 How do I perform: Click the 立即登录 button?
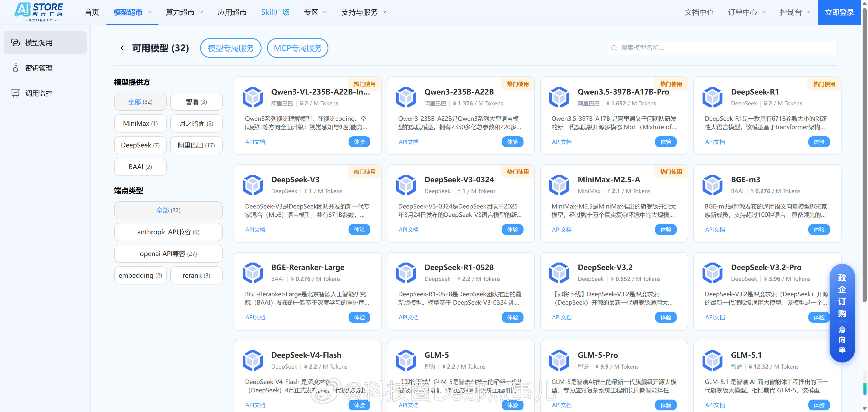tap(839, 12)
